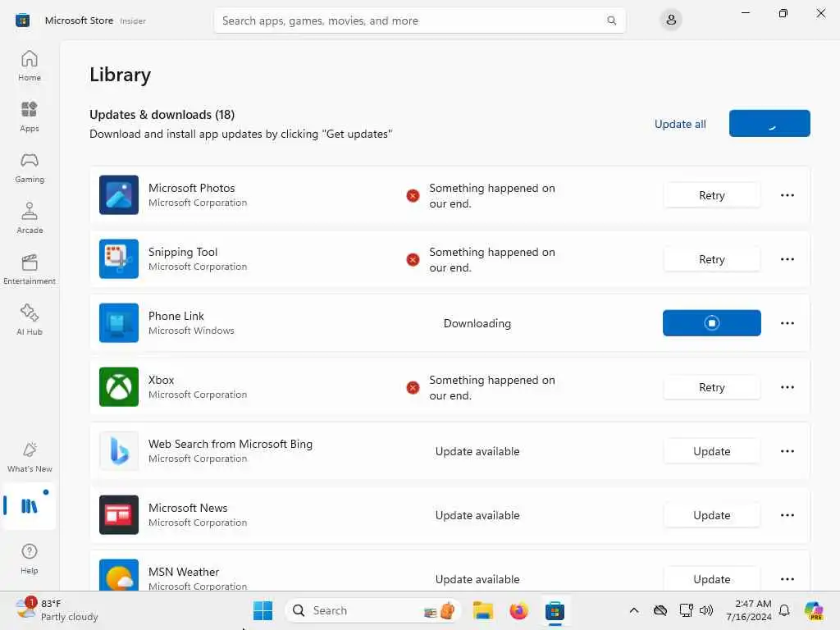Open more options for Xbox
Screen dimensions: 840x630
pos(787,387)
